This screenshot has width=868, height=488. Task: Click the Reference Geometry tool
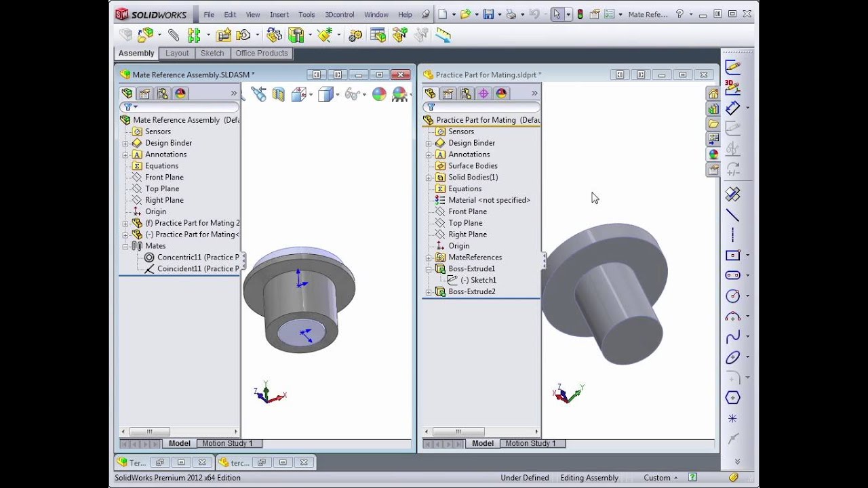click(x=325, y=35)
